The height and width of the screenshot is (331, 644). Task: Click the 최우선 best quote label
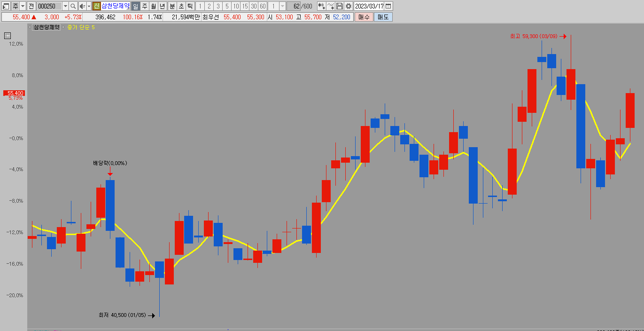tap(211, 17)
